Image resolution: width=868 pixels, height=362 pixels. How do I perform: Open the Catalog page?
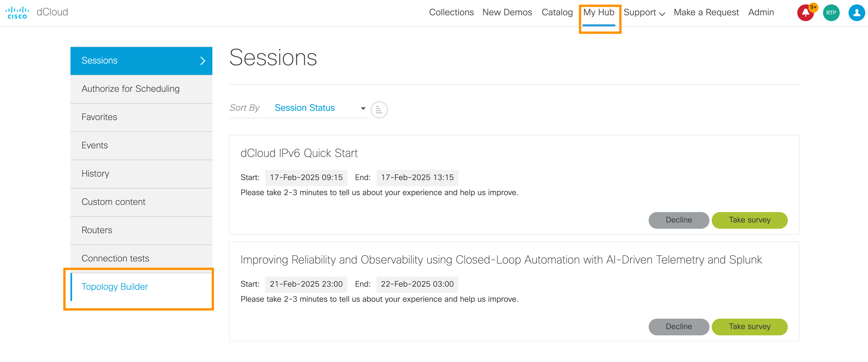click(x=557, y=13)
